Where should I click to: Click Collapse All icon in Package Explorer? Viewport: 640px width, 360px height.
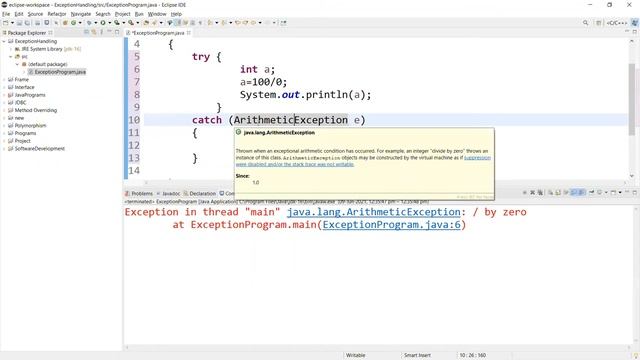[x=86, y=32]
